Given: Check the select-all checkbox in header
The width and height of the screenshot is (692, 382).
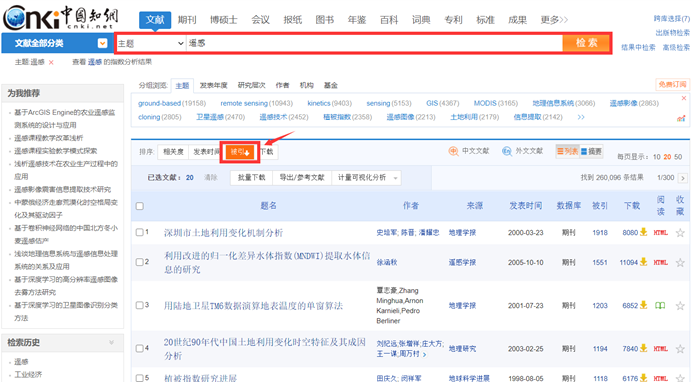Looking at the screenshot, I should [x=139, y=206].
